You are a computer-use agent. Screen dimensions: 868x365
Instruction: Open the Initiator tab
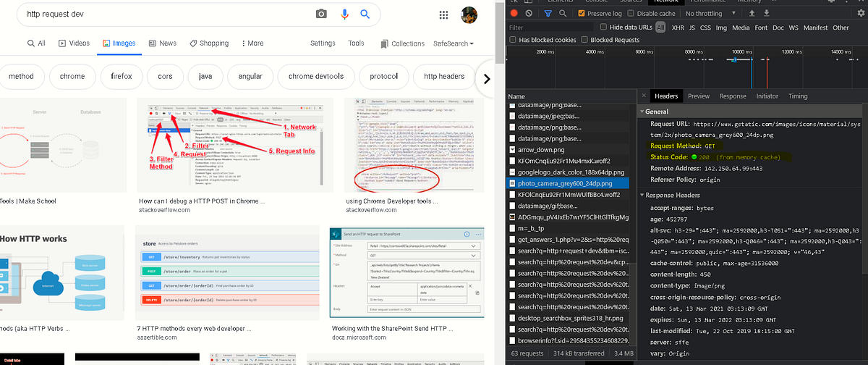767,96
